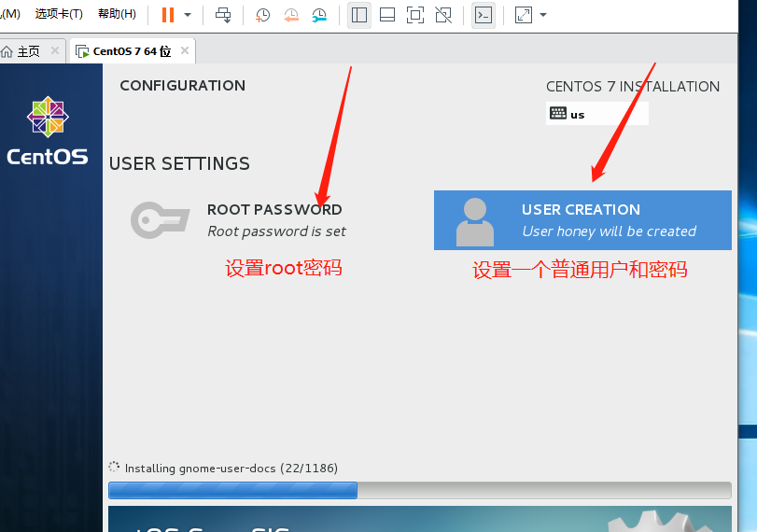
Task: Click the stretch guest display icon
Action: (x=524, y=16)
